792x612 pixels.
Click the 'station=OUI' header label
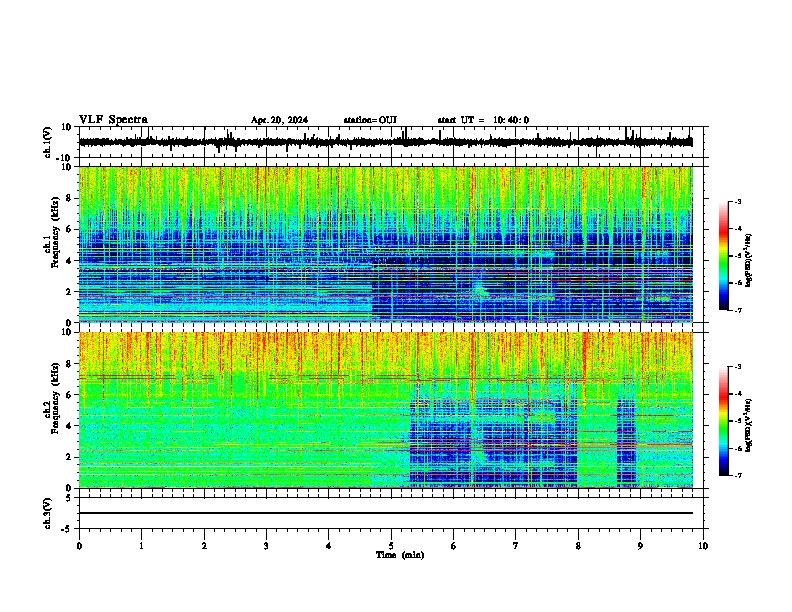[370, 120]
